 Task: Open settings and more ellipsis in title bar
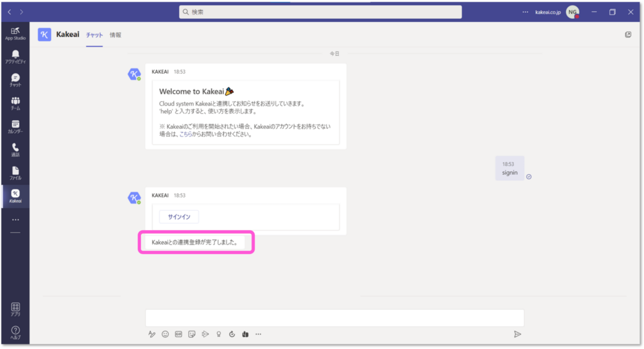pos(525,12)
